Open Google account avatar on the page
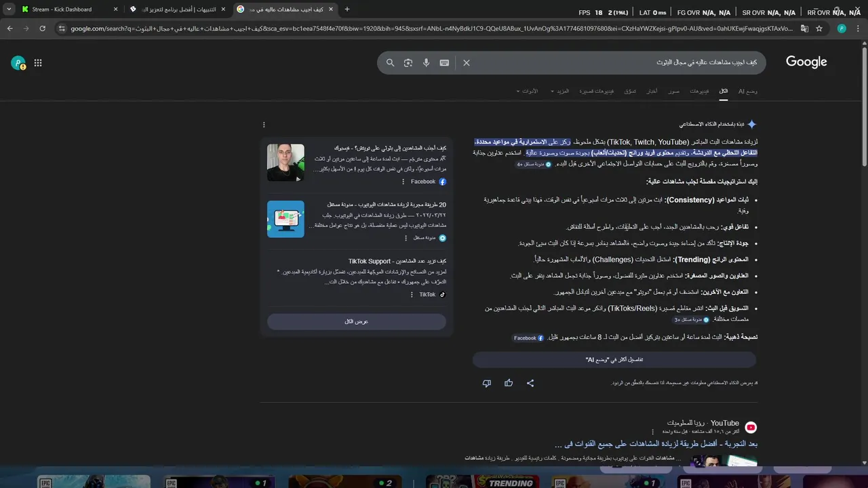Viewport: 868px width, 488px height. point(18,63)
